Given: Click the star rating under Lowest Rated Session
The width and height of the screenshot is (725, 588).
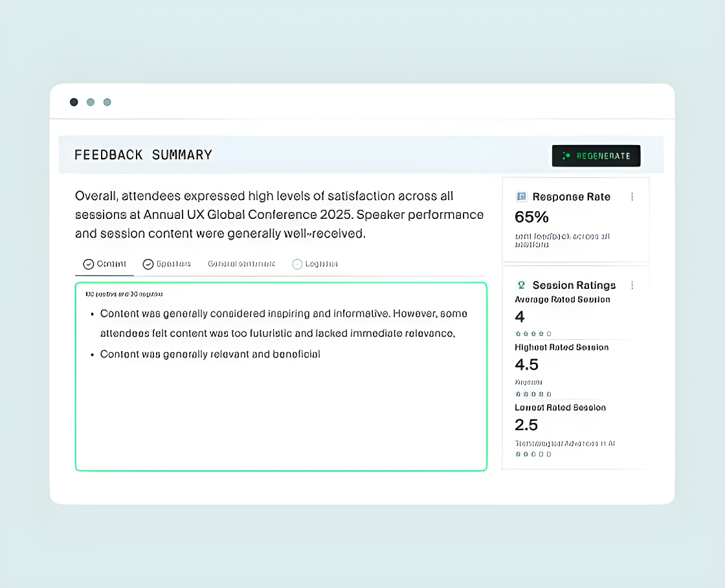Looking at the screenshot, I should click(x=533, y=455).
